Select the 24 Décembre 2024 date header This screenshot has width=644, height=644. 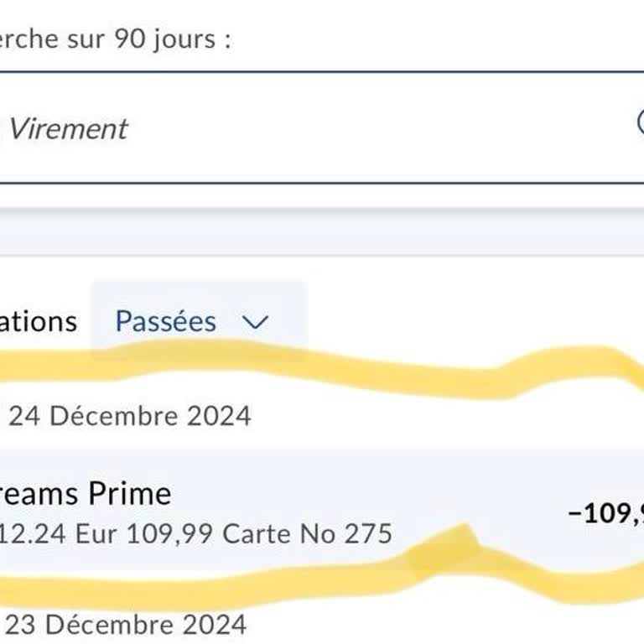pos(130,416)
